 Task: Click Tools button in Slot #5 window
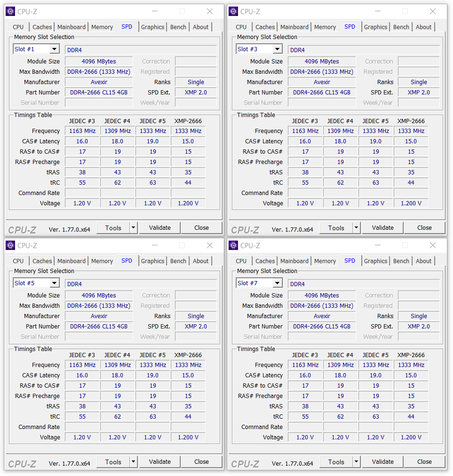(113, 462)
